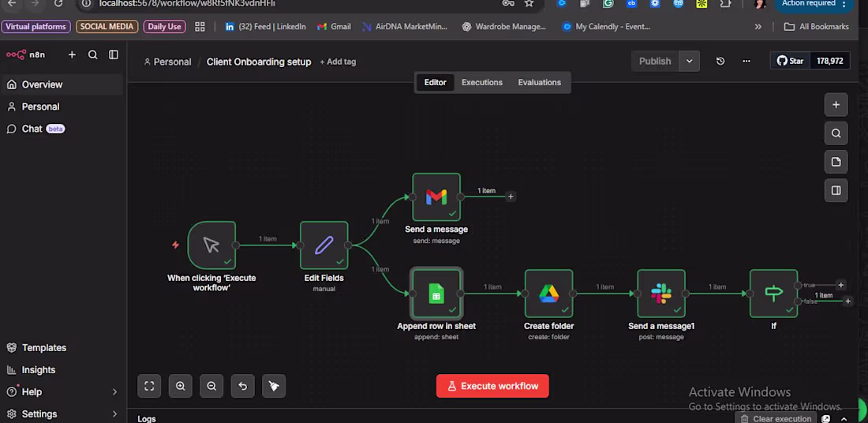Open the Daily Use bookmark folder

(164, 27)
